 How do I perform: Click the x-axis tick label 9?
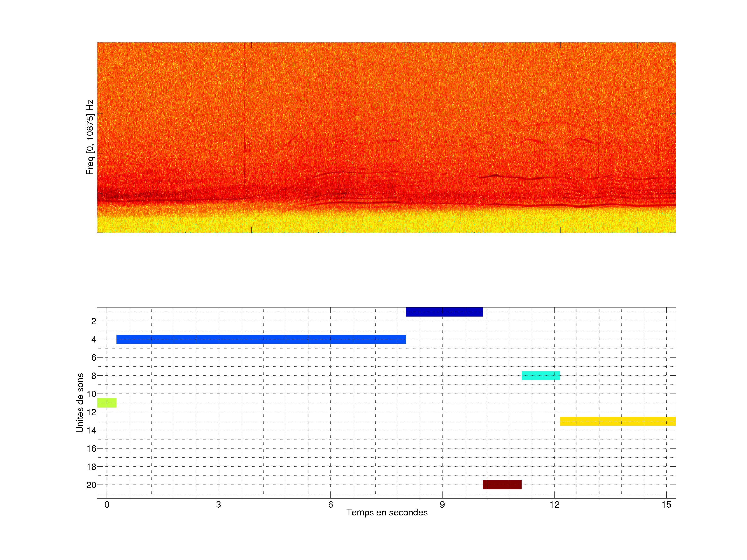pos(442,505)
